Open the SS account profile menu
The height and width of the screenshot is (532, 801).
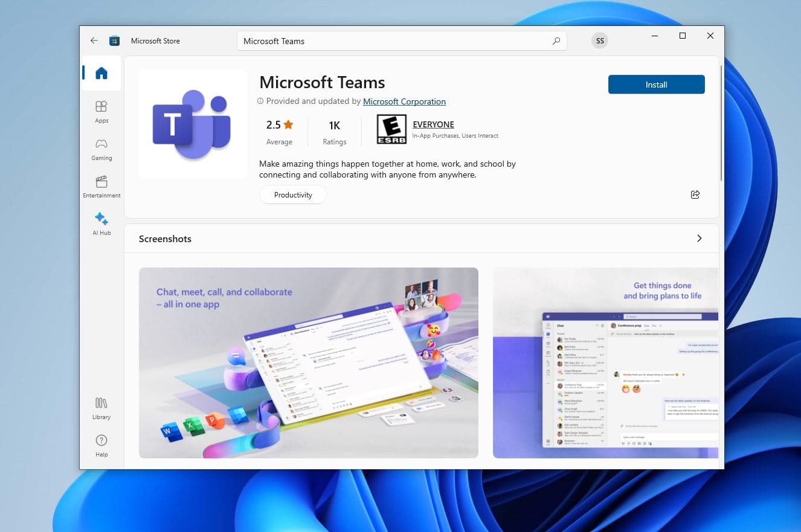click(x=600, y=40)
